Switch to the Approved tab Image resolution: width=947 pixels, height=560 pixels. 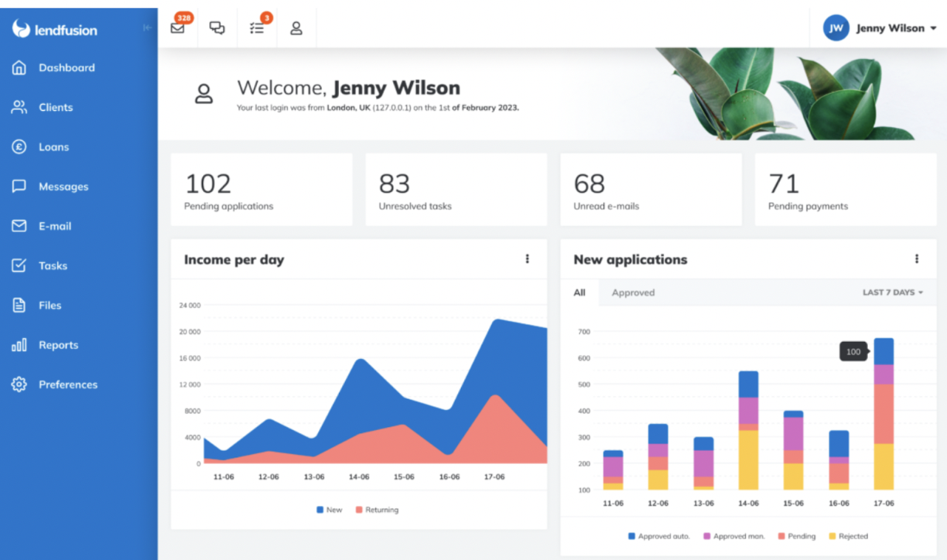(633, 293)
